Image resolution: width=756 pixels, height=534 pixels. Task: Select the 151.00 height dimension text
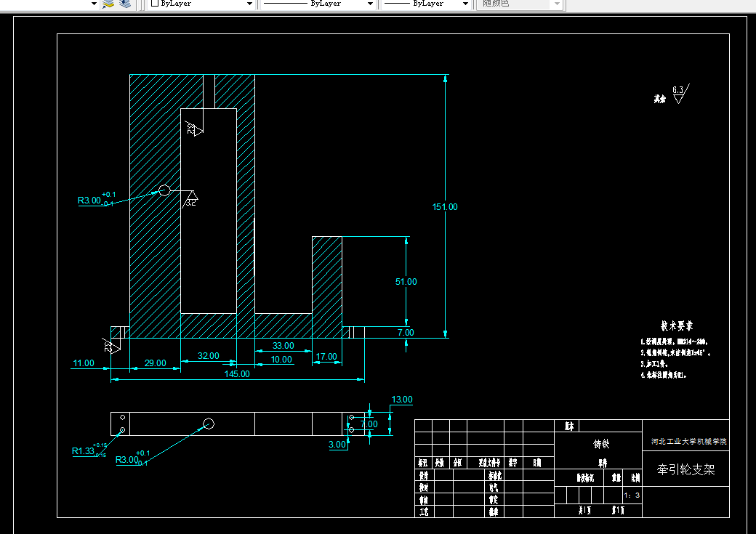[445, 207]
